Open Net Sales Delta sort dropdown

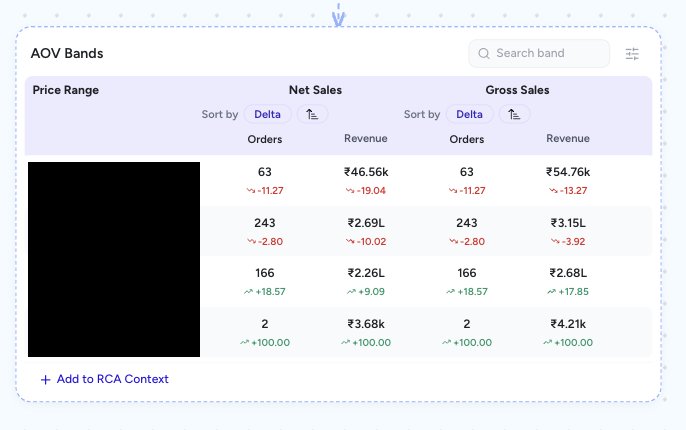point(267,115)
